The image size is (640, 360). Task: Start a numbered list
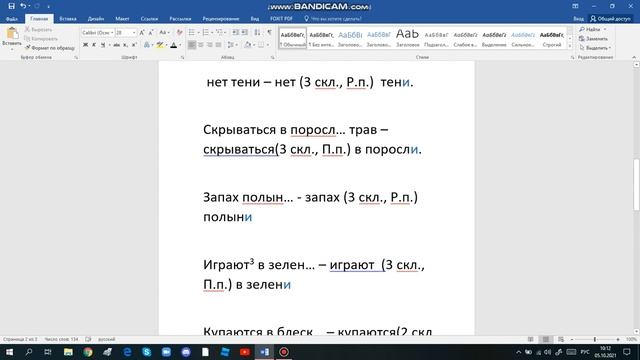(207, 32)
